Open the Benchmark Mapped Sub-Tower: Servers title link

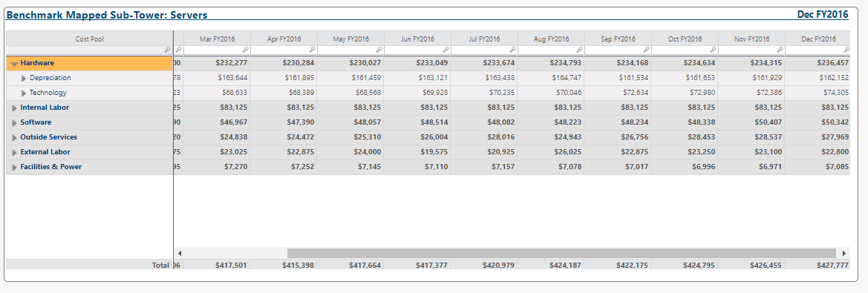tap(107, 15)
